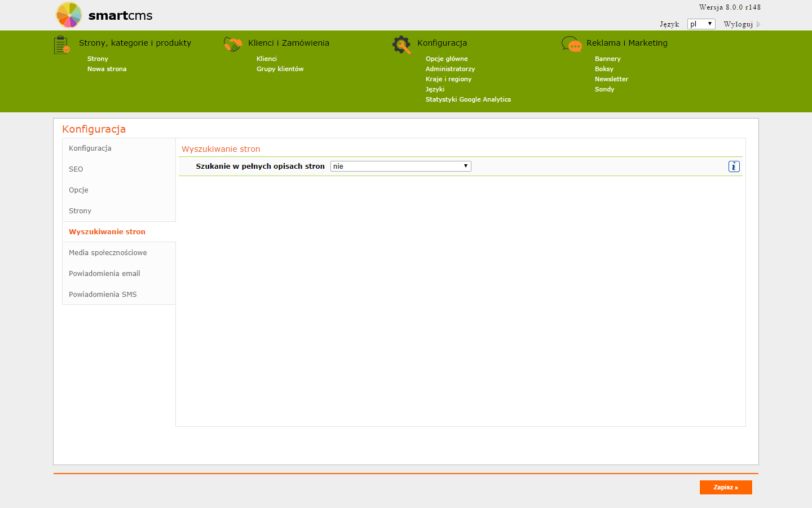The width and height of the screenshot is (812, 508).
Task: Open Sondy link
Action: (604, 89)
